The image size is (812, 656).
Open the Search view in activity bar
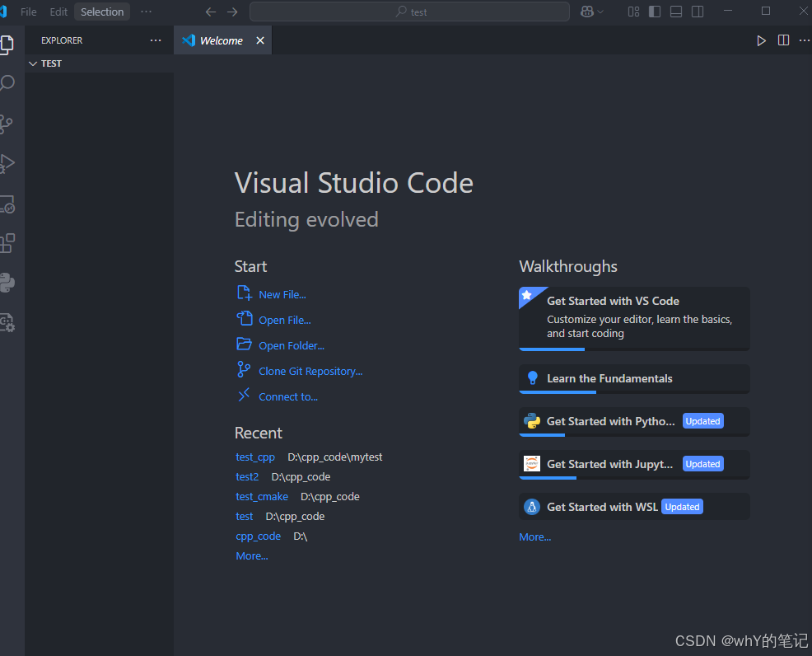pyautogui.click(x=7, y=83)
